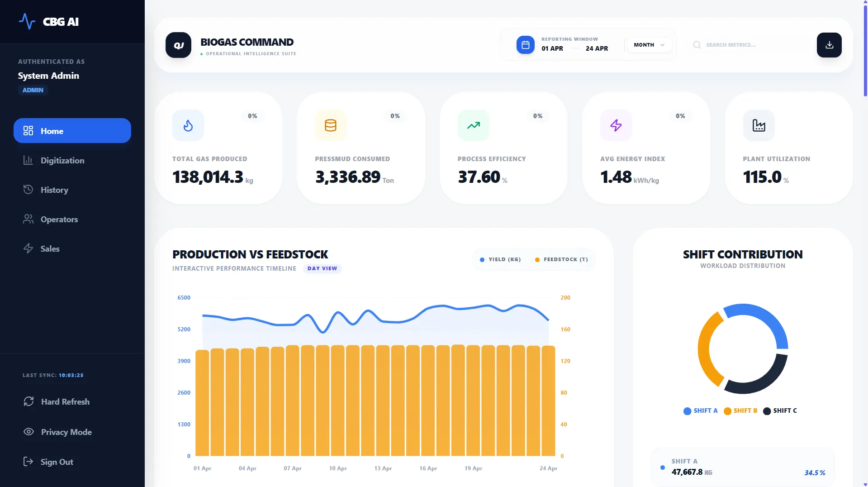Image resolution: width=868 pixels, height=487 pixels.
Task: Toggle Shift A in donut legend
Action: click(700, 411)
